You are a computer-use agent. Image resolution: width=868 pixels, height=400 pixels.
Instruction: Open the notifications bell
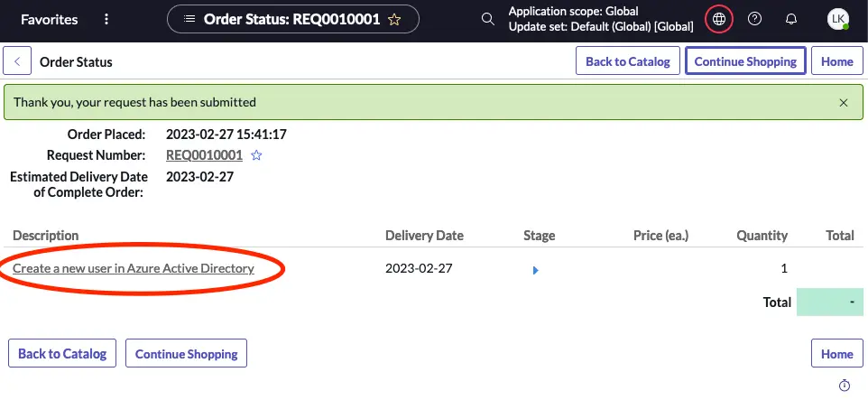tap(791, 19)
